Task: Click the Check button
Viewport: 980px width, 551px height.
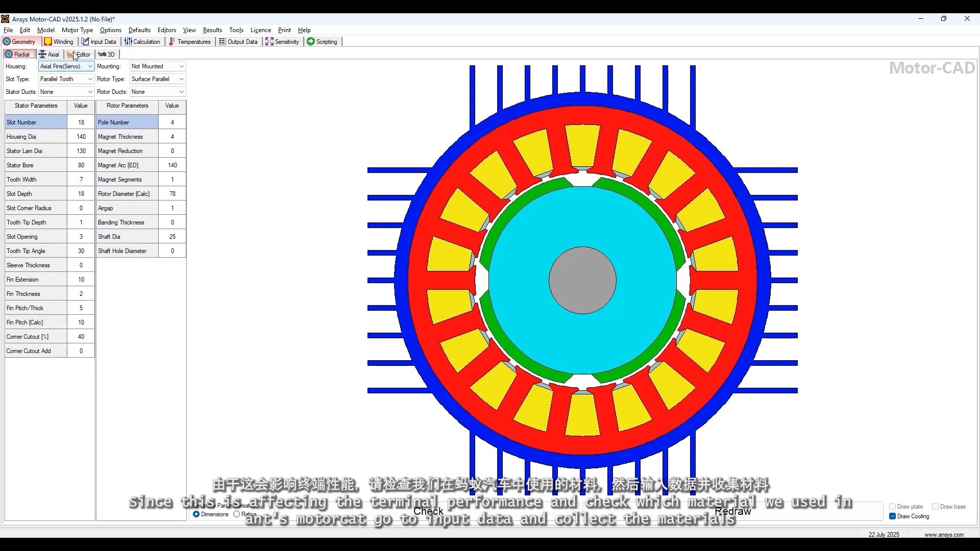Action: pyautogui.click(x=428, y=511)
